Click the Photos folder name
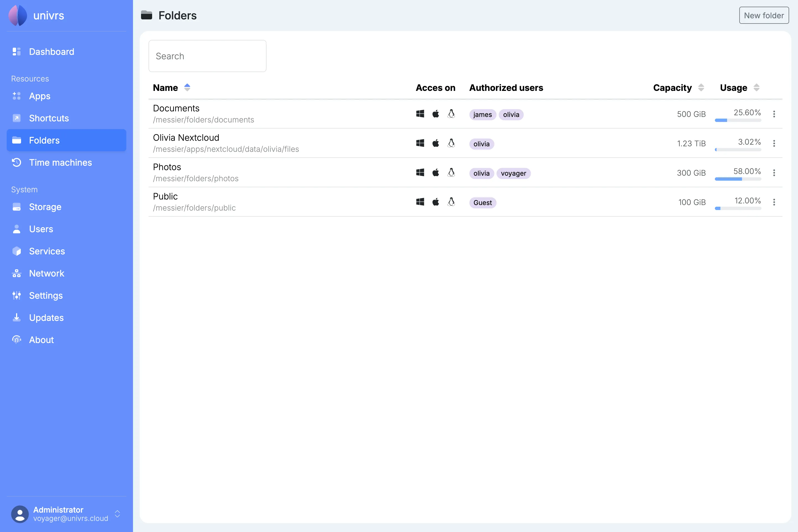 (x=167, y=167)
